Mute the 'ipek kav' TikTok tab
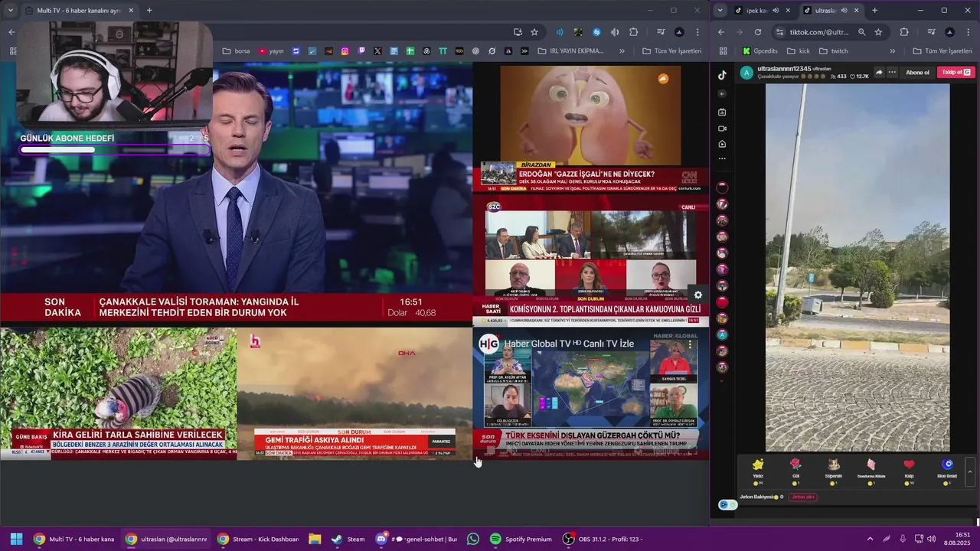Image resolution: width=980 pixels, height=551 pixels. coord(776,11)
